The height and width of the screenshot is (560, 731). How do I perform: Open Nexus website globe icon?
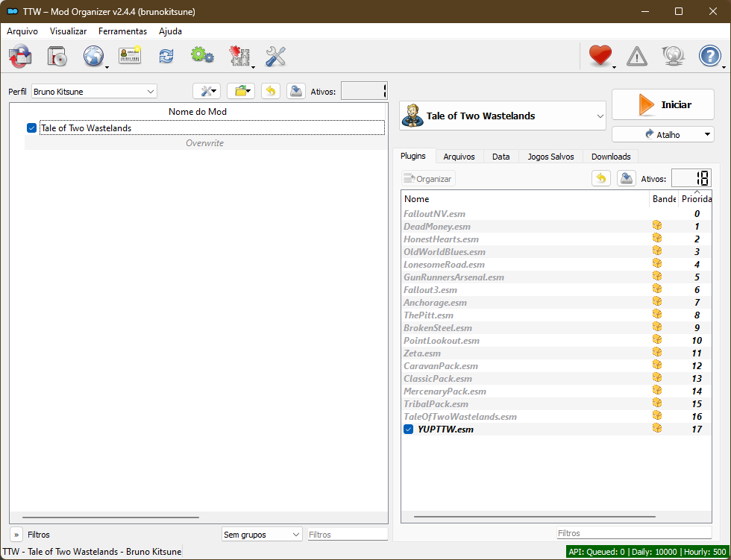tap(93, 57)
